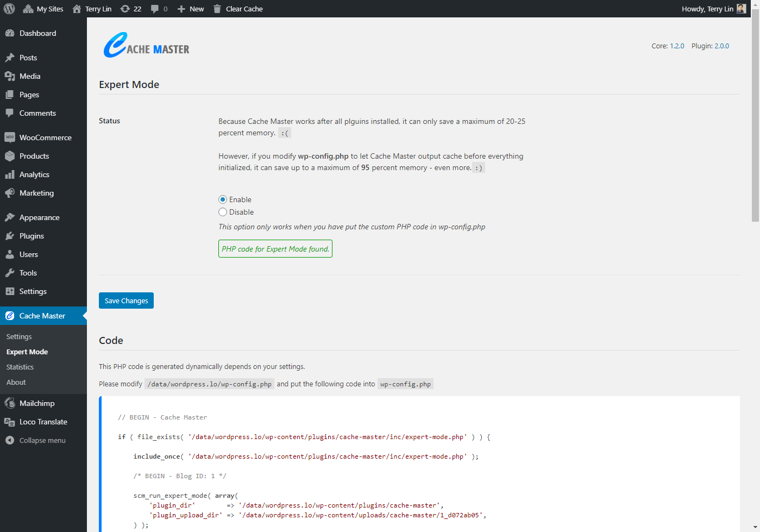The image size is (760, 532).
Task: Click the Dashboard gauge icon
Action: point(10,33)
